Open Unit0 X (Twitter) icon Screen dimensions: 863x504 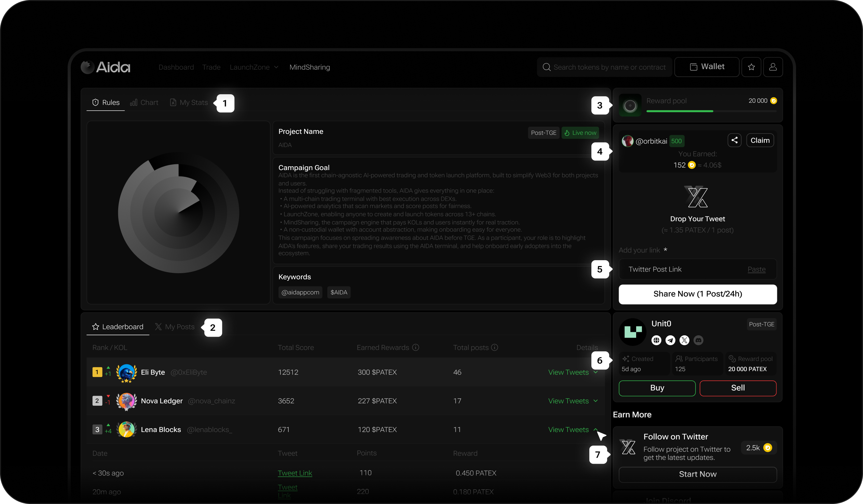coord(684,340)
